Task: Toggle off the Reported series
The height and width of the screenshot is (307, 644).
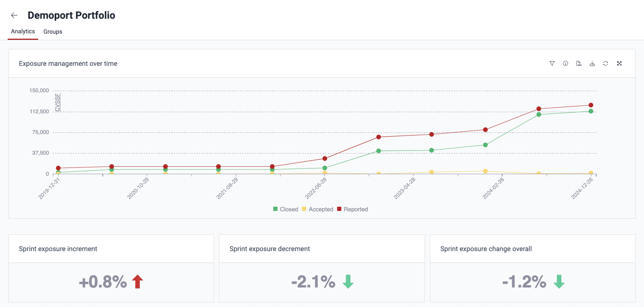Action: 352,209
